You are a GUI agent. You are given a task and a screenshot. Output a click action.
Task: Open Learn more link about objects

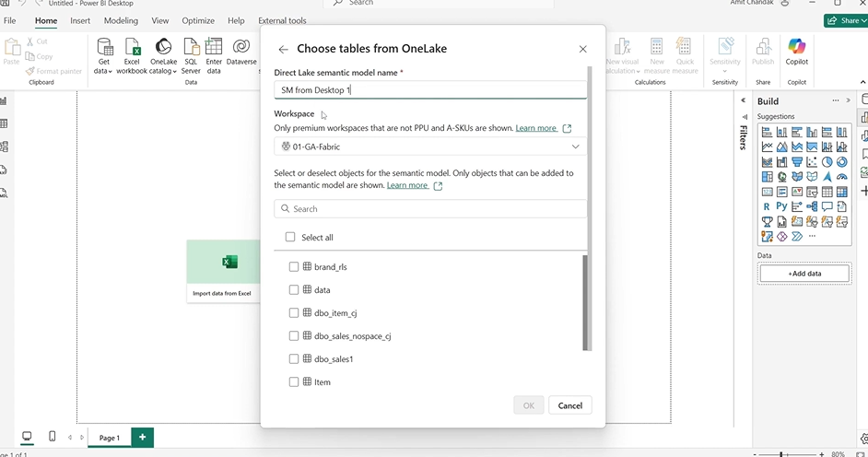pyautogui.click(x=407, y=185)
